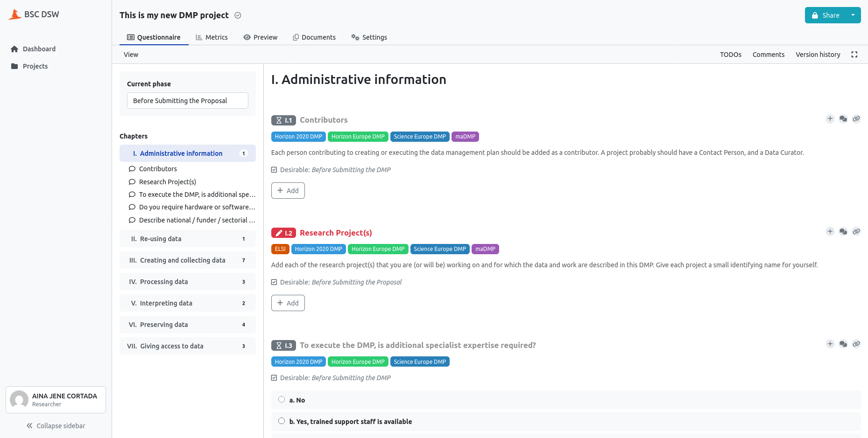Click project saved checkmark icon beside title
Image resolution: width=868 pixels, height=438 pixels.
pyautogui.click(x=238, y=15)
